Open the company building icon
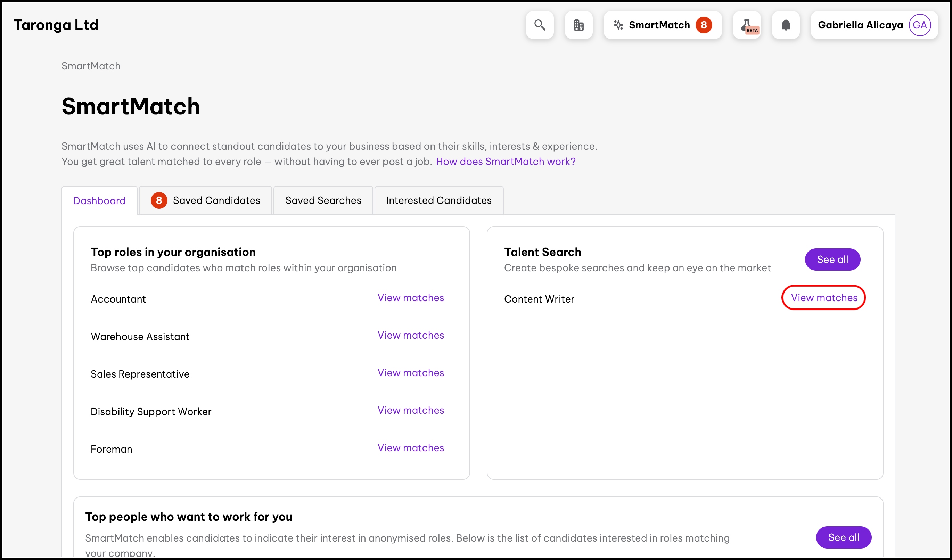The width and height of the screenshot is (952, 560). point(578,25)
